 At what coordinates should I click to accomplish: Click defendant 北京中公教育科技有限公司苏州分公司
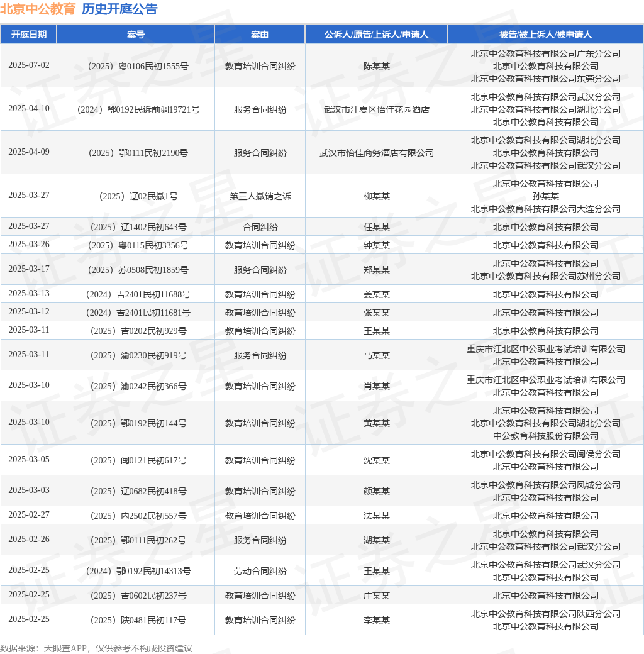545,276
